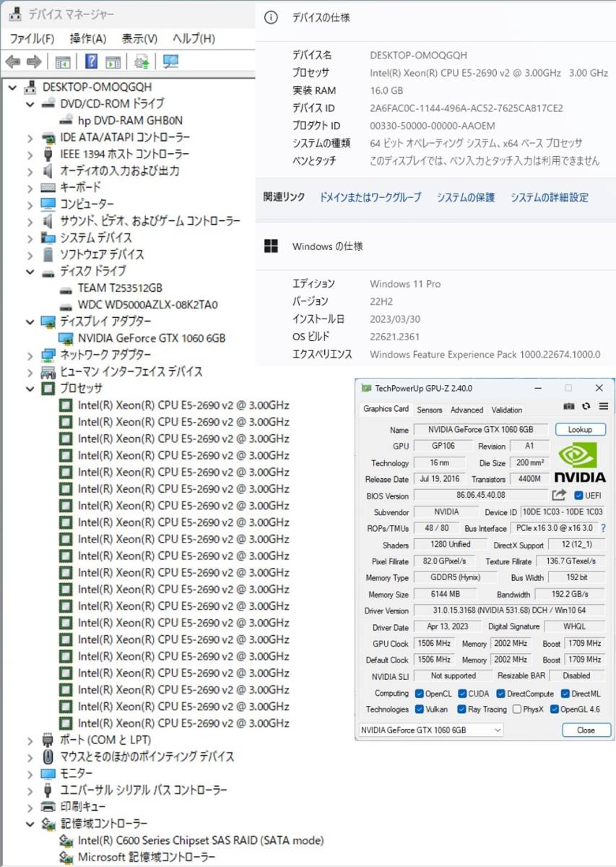Expand the ポート (COM と LPT) node
The height and width of the screenshot is (867, 616).
point(30,740)
